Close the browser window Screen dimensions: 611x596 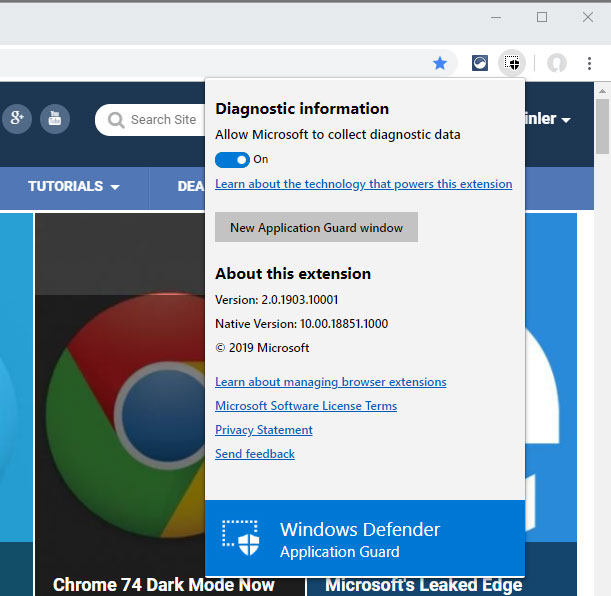pyautogui.click(x=588, y=17)
